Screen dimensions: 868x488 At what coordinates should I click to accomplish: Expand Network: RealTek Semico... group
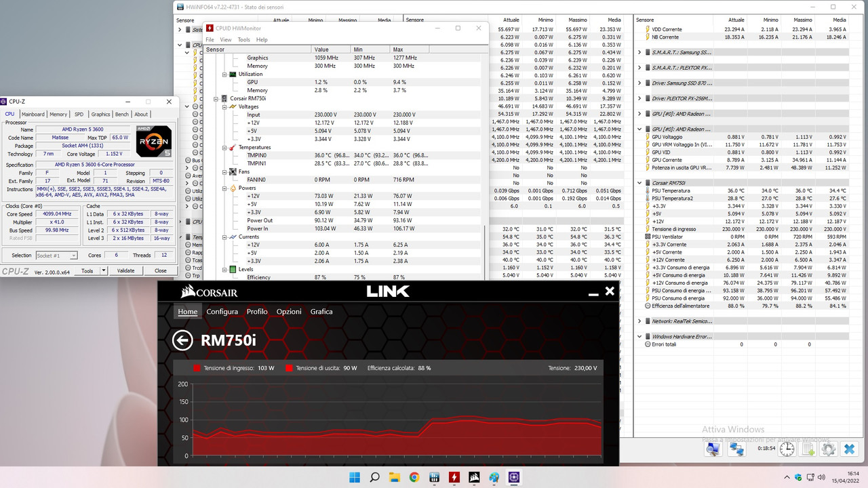[639, 321]
